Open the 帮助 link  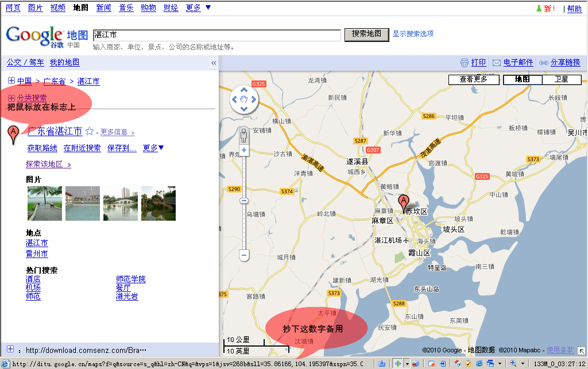574,9
